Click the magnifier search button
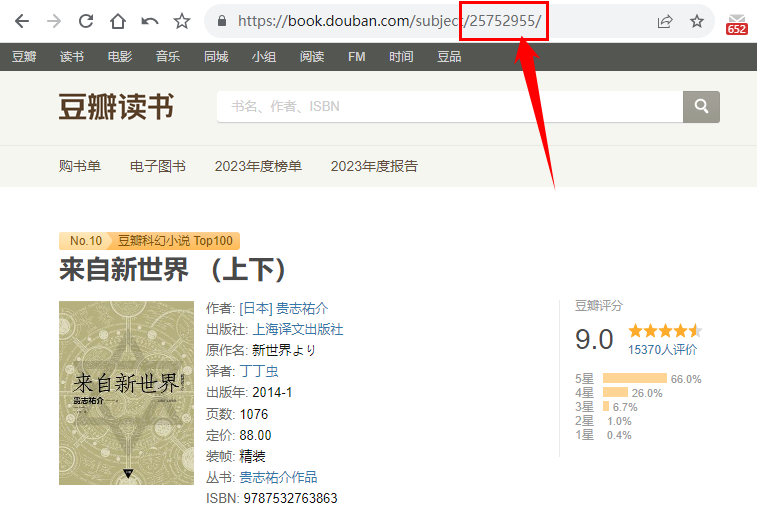Image resolution: width=757 pixels, height=521 pixels. coord(701,106)
